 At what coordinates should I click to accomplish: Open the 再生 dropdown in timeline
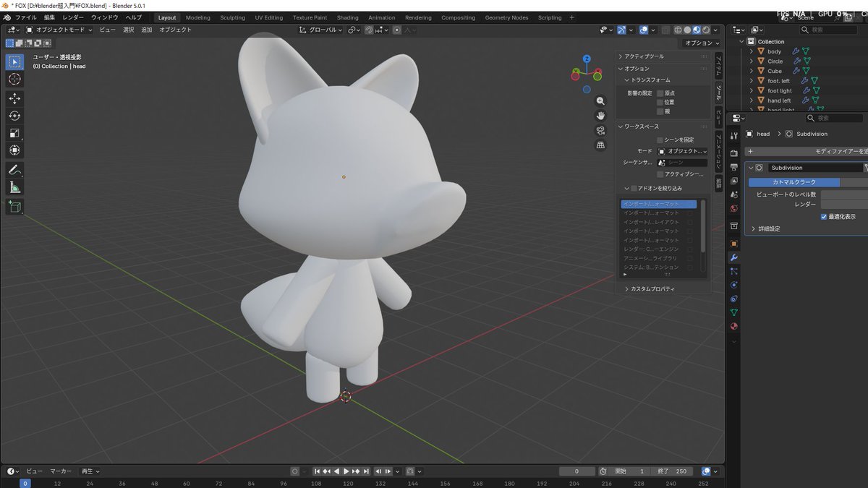click(x=90, y=471)
